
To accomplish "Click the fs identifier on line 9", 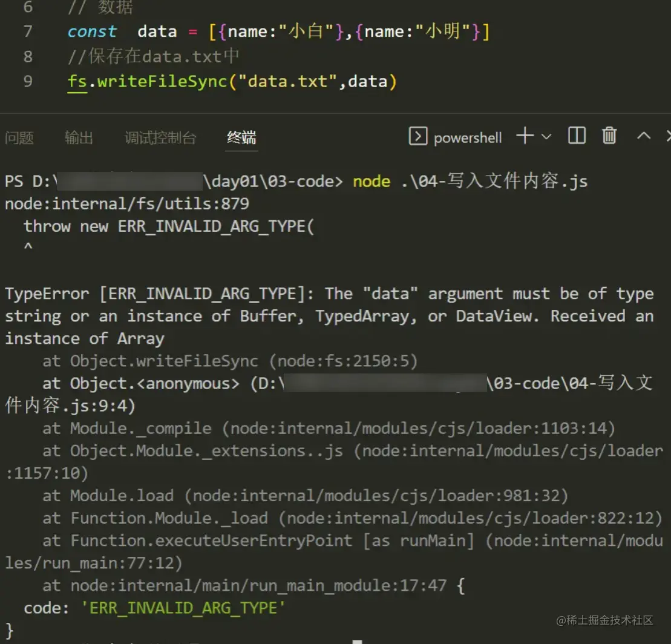I will (x=77, y=81).
